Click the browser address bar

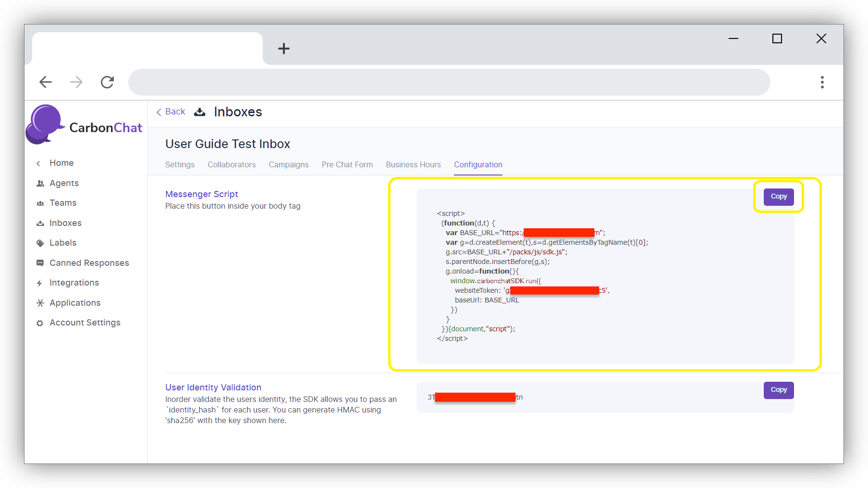tap(449, 82)
